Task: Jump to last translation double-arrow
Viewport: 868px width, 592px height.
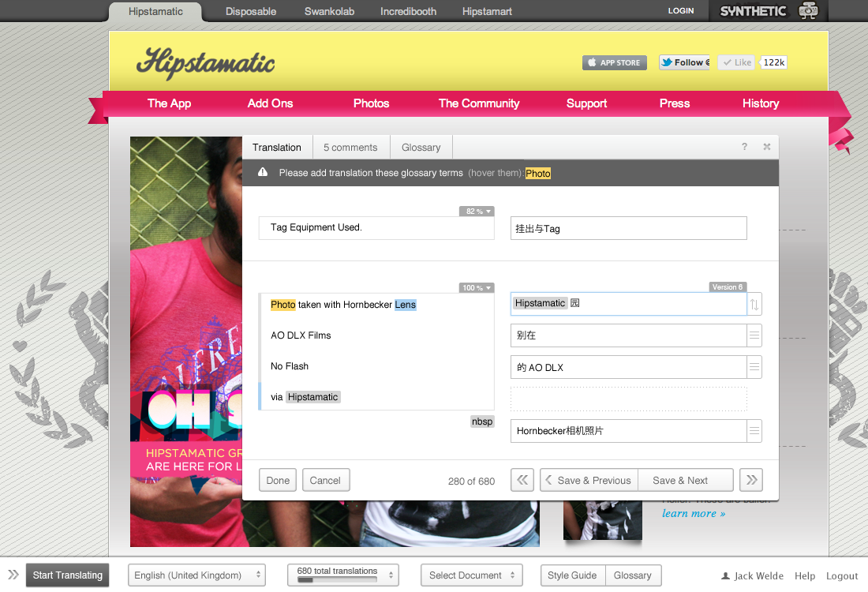Action: click(751, 480)
